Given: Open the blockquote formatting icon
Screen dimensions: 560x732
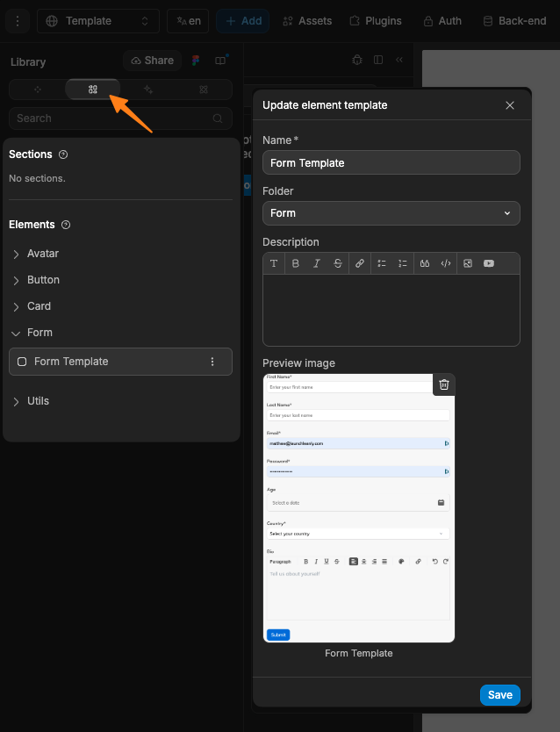Looking at the screenshot, I should [x=425, y=262].
